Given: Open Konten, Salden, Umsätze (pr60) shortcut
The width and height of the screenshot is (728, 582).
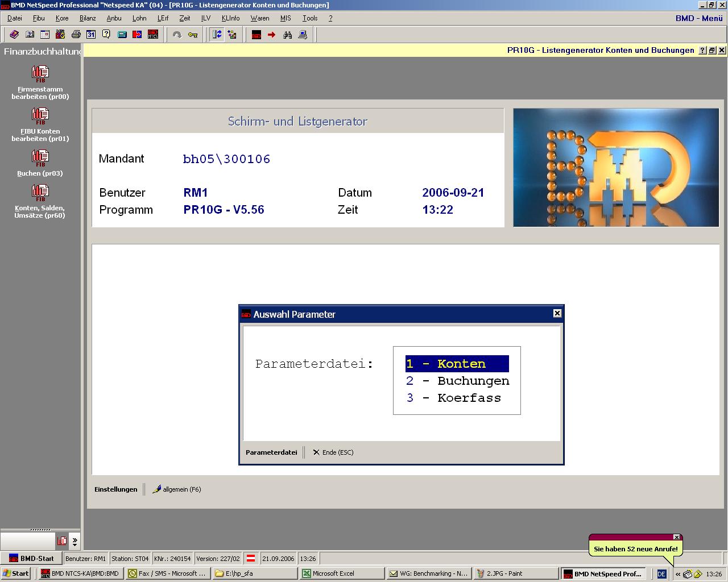Looking at the screenshot, I should 40,205.
